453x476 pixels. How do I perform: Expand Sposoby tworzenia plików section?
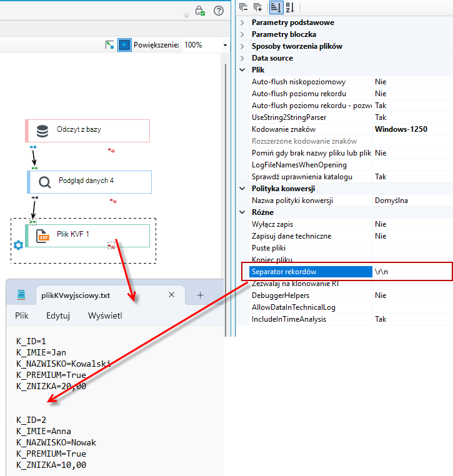242,46
